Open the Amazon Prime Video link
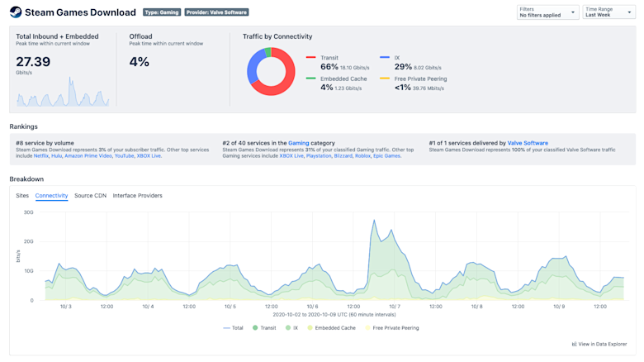Screen dimensions: 644x362 pyautogui.click(x=88, y=156)
